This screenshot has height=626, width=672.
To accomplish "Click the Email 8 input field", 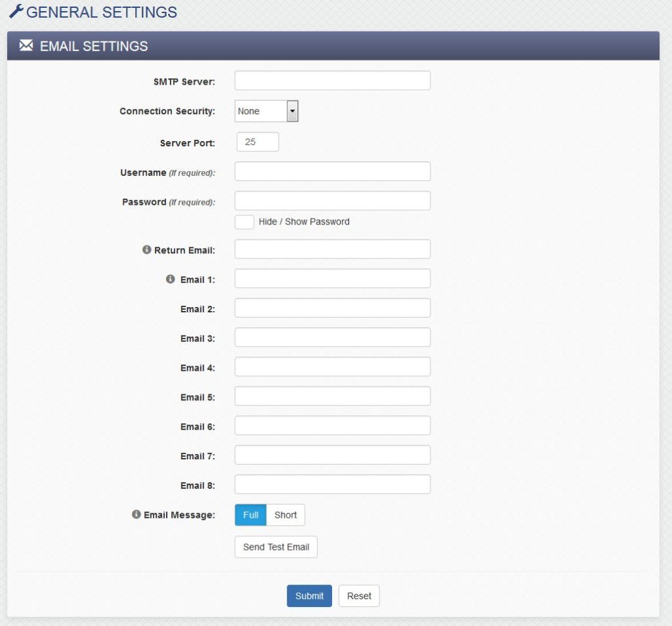I will (332, 484).
